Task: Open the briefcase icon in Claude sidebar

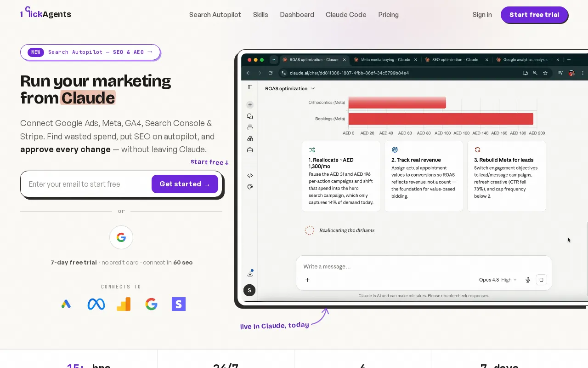Action: point(250,150)
